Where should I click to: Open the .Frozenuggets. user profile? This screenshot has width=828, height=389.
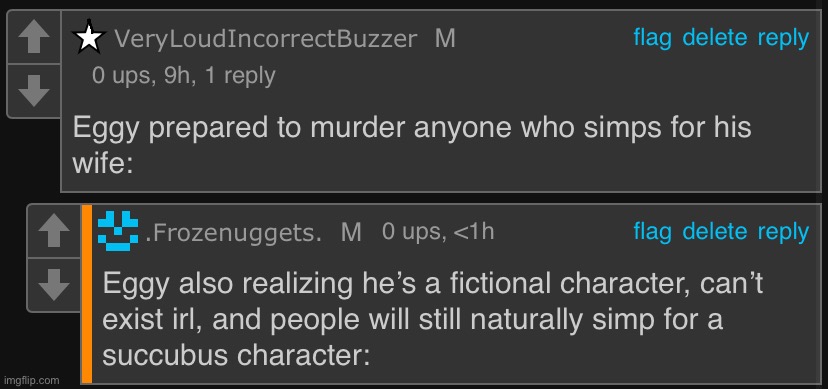click(233, 233)
